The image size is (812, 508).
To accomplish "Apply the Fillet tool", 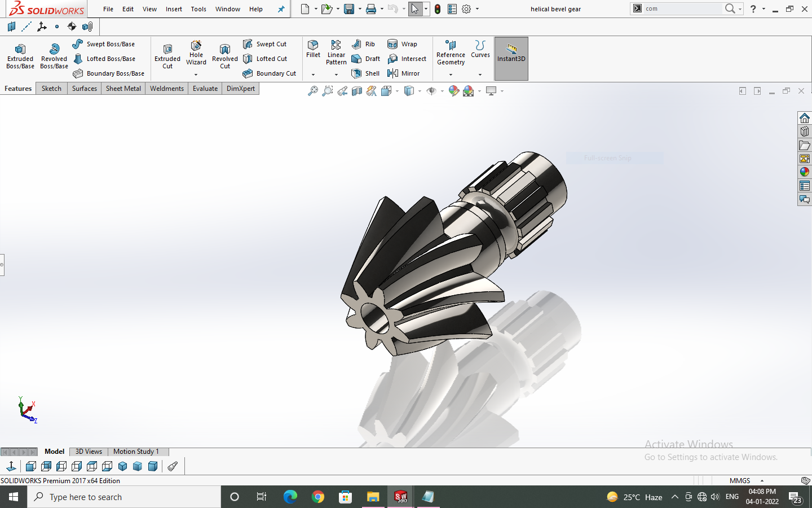I will click(313, 49).
